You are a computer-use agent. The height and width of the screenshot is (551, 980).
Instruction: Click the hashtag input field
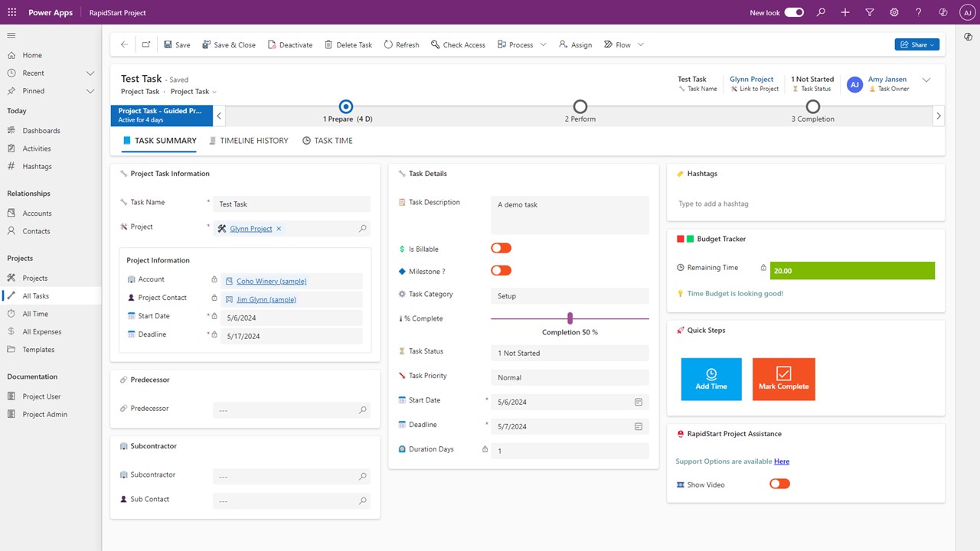(x=806, y=204)
